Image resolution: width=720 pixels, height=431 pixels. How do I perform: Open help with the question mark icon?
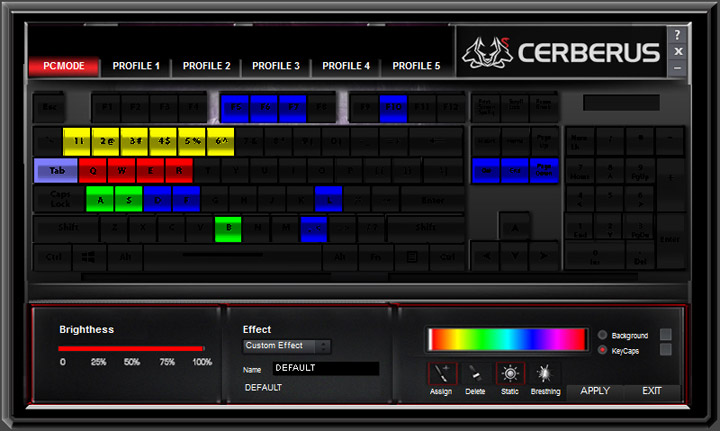(x=678, y=35)
